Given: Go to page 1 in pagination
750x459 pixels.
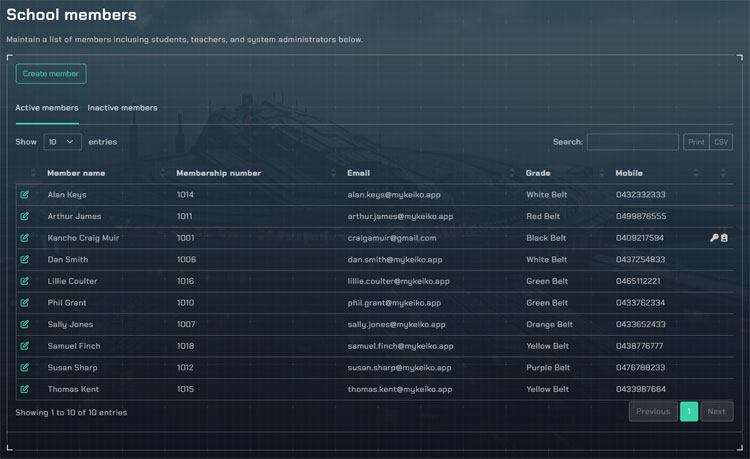Looking at the screenshot, I should [x=689, y=411].
